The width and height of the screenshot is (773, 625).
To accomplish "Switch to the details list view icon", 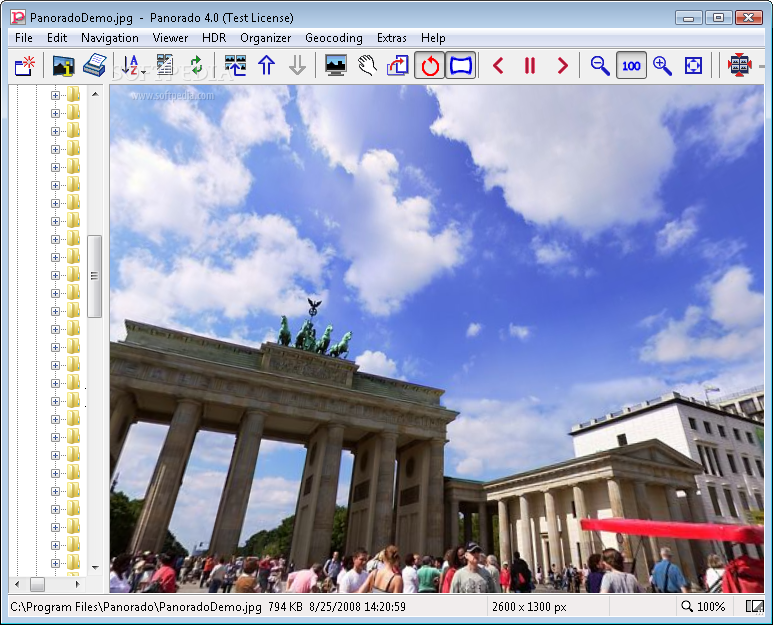I will [165, 66].
